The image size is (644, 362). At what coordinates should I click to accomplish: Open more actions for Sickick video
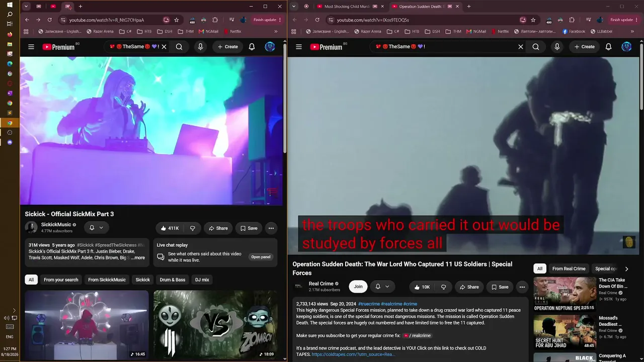tap(271, 228)
